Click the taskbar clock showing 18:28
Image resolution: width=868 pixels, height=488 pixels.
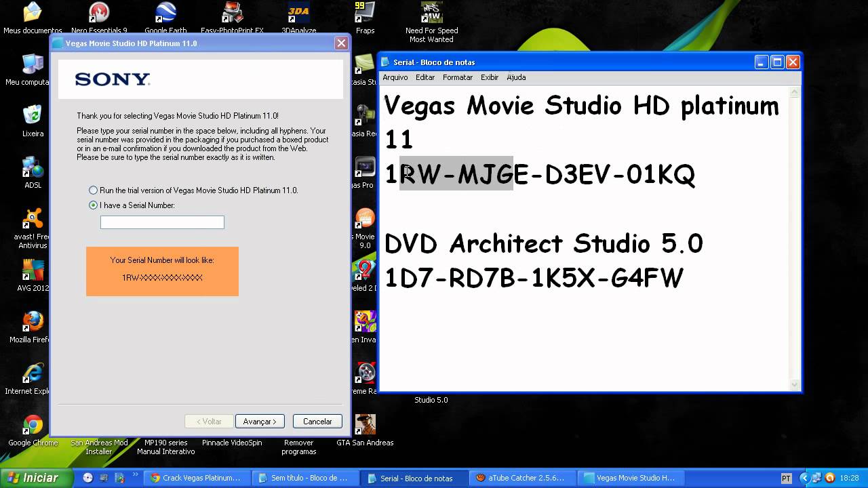(850, 479)
